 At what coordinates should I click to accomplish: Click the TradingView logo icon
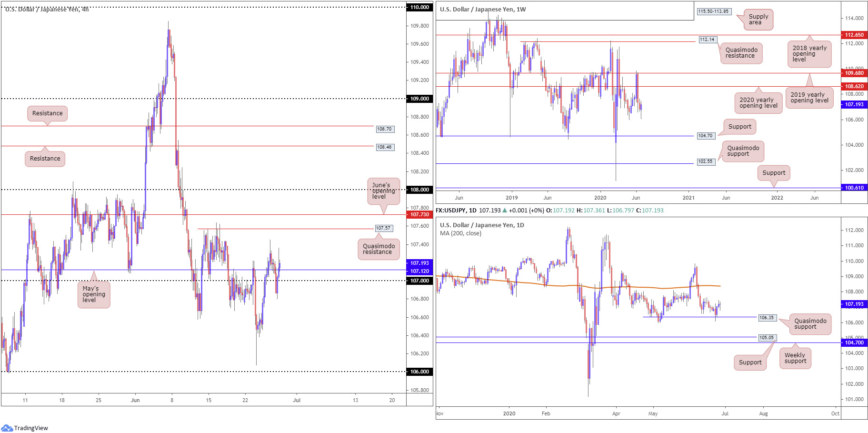tap(7, 428)
